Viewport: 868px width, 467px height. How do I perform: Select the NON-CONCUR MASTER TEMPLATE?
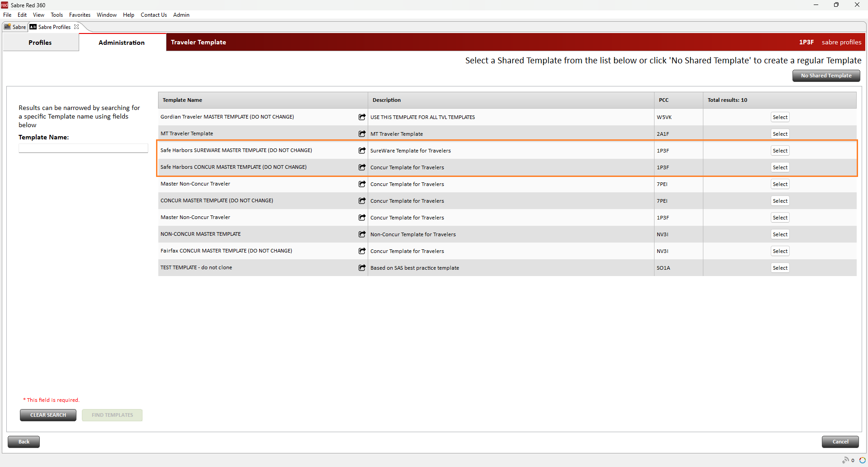[x=780, y=234]
